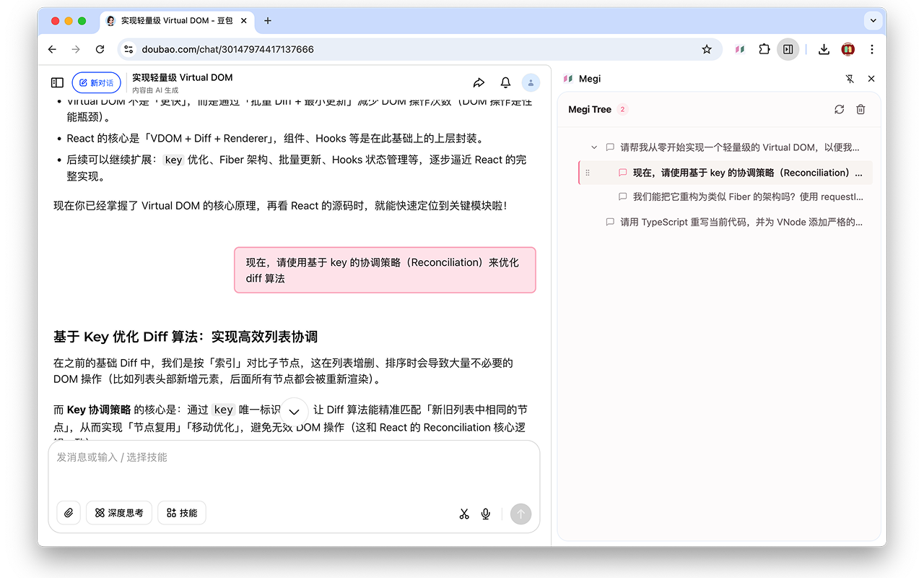Image resolution: width=924 pixels, height=578 pixels.
Task: Click the scissors screenshot icon
Action: pyautogui.click(x=464, y=514)
